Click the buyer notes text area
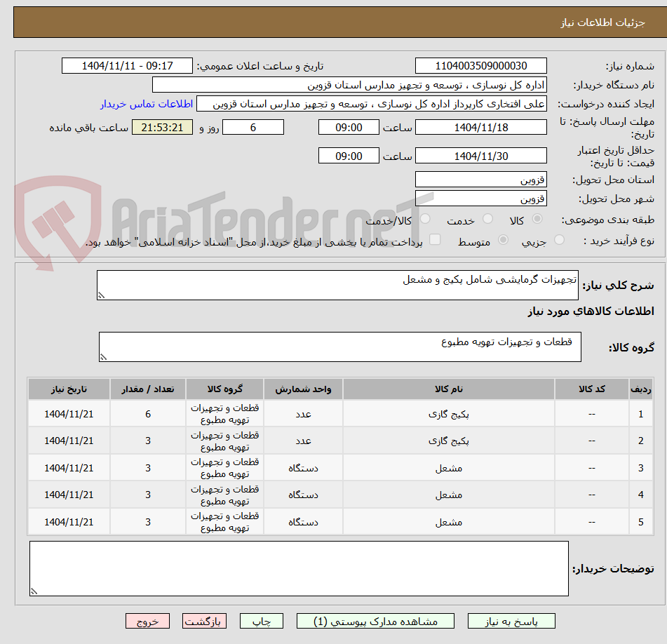The image size is (667, 644). pyautogui.click(x=299, y=568)
